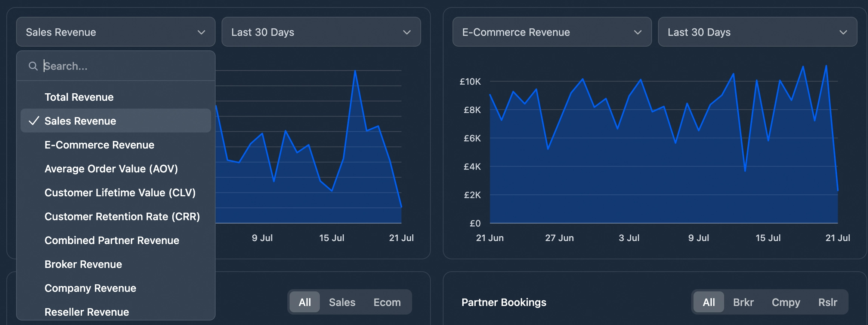The image size is (868, 325).
Task: Click the search magnifier icon in dropdown
Action: click(33, 66)
